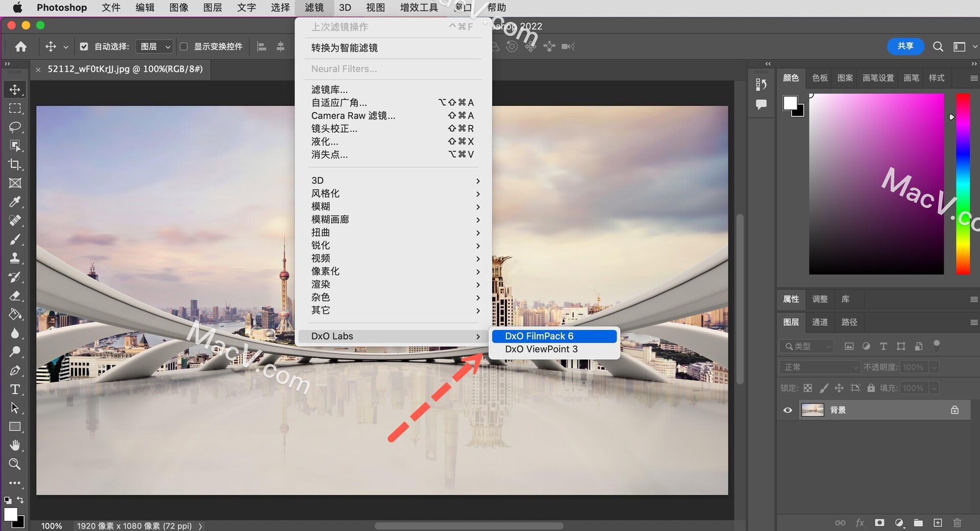Choose DxO FilmPack 6 from submenu
The height and width of the screenshot is (531, 980).
[x=554, y=336]
